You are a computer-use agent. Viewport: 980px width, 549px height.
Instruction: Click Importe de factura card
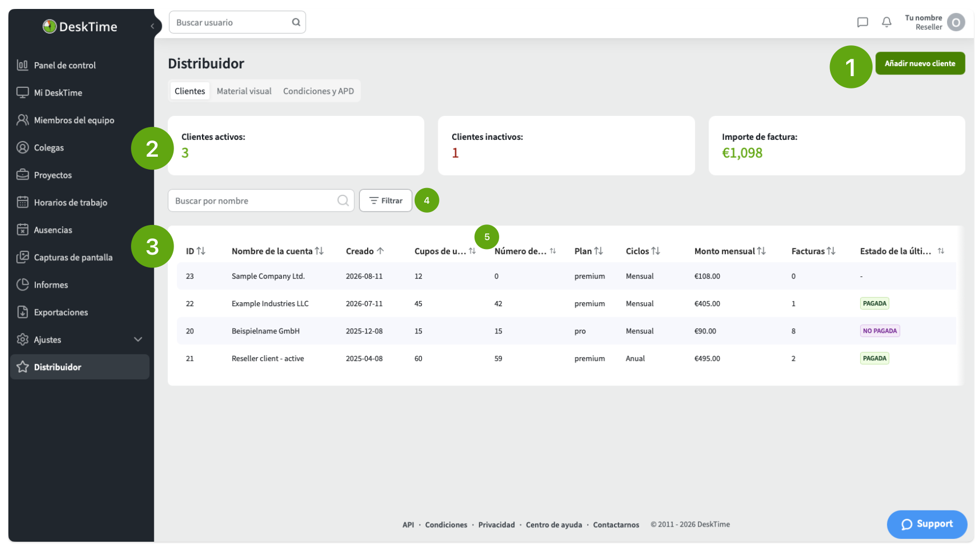tap(837, 146)
